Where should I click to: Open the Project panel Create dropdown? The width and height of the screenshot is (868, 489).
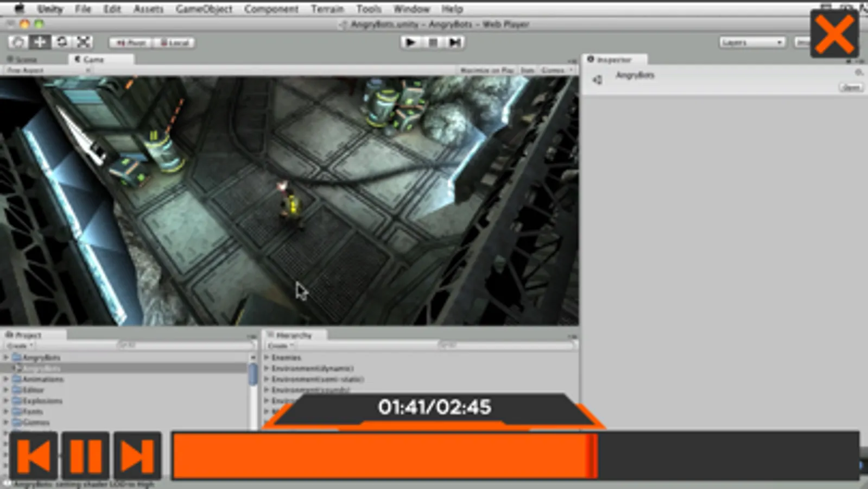click(x=20, y=346)
